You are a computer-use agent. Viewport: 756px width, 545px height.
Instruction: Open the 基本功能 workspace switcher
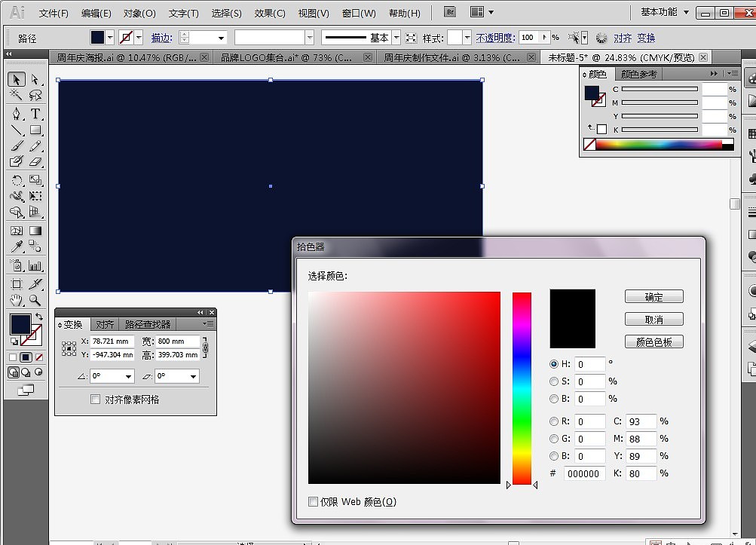[x=664, y=12]
